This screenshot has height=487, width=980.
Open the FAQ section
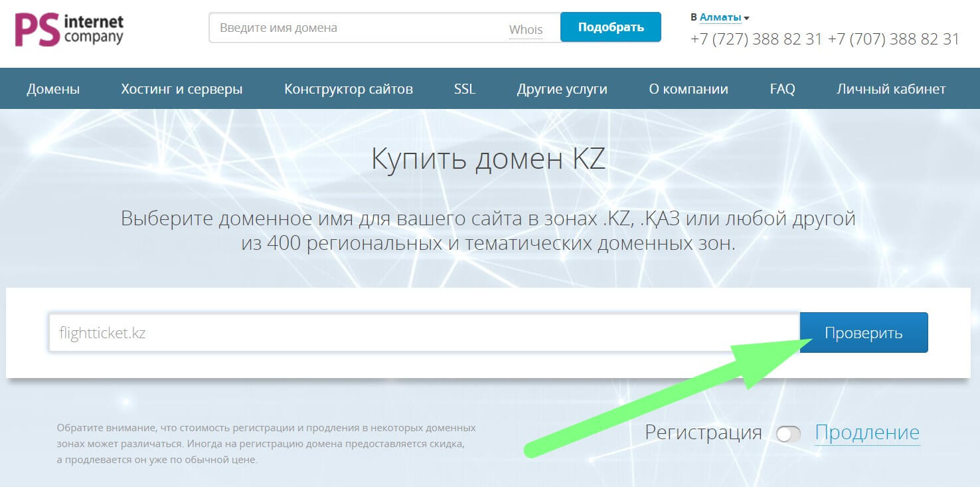(783, 88)
